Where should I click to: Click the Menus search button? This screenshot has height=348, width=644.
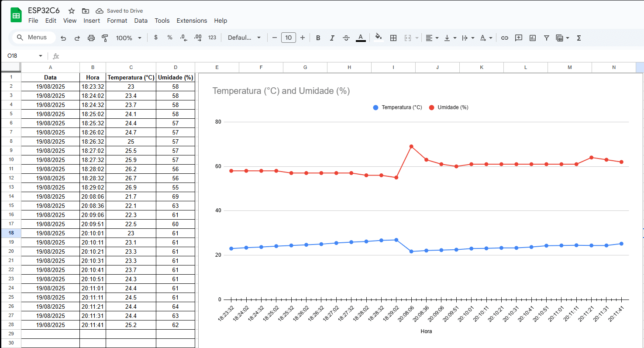point(32,38)
